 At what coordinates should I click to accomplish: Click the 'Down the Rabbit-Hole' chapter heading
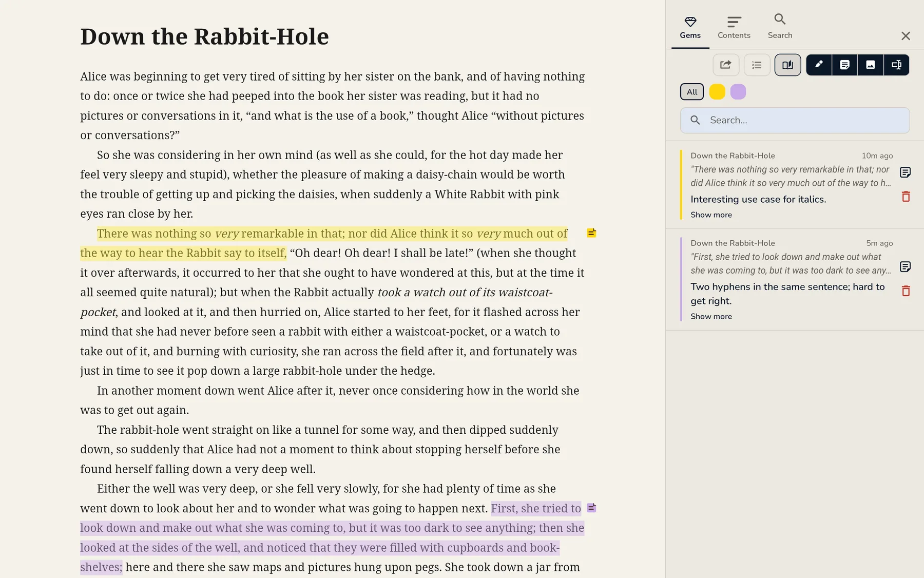point(204,36)
